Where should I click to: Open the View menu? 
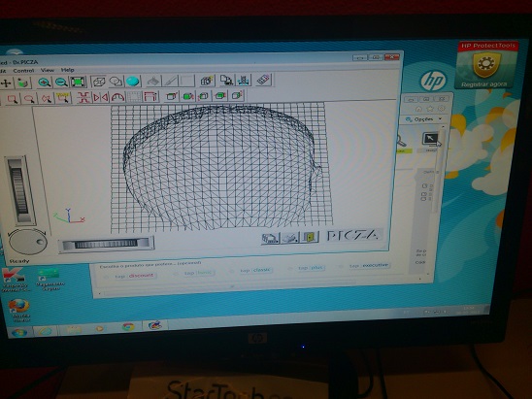click(x=48, y=70)
